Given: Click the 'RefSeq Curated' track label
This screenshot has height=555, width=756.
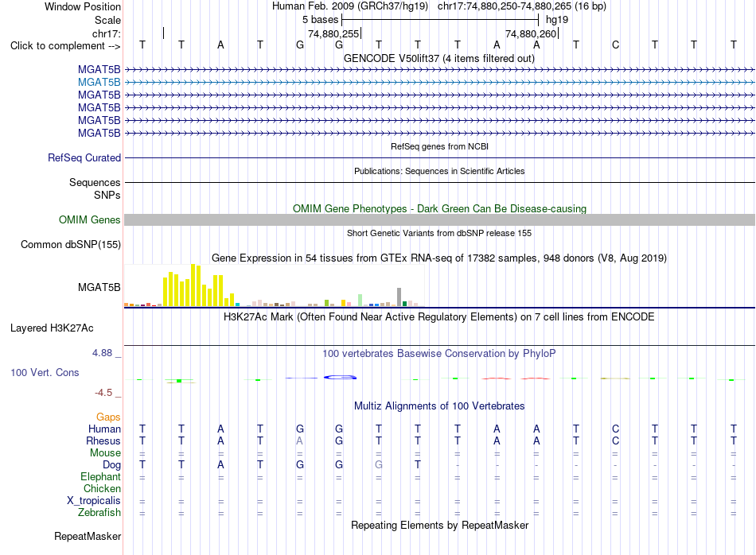Looking at the screenshot, I should click(x=84, y=157).
